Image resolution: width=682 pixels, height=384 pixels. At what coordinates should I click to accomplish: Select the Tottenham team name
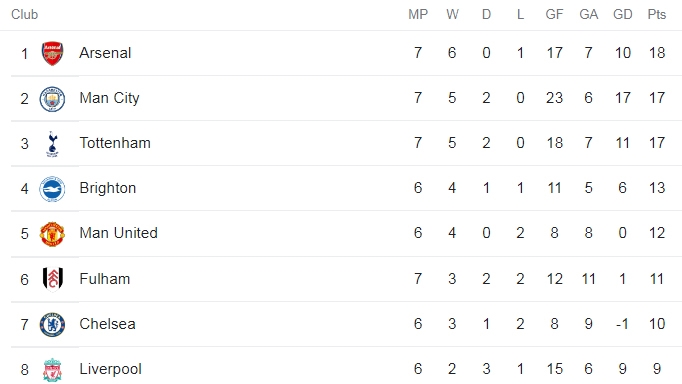point(115,143)
